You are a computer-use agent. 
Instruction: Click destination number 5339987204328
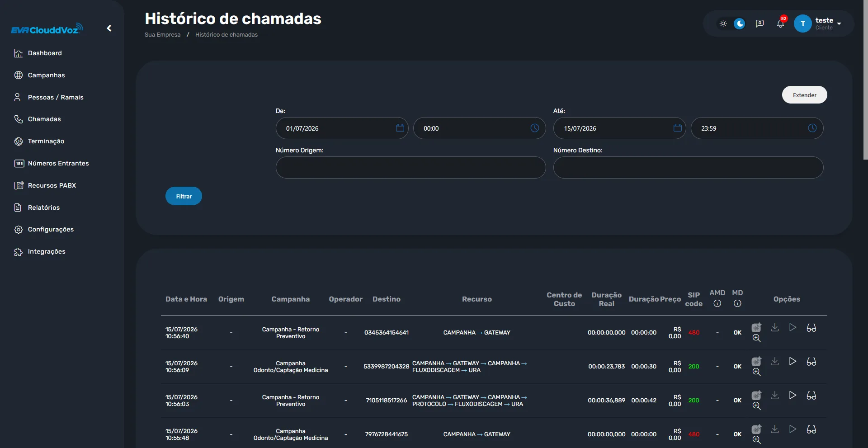(387, 367)
